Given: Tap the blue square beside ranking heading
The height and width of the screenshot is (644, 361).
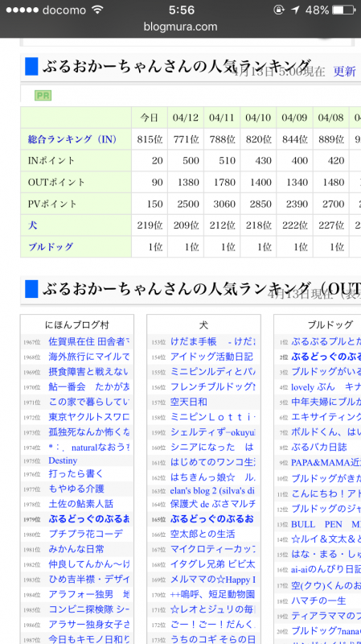Looking at the screenshot, I should tap(31, 67).
